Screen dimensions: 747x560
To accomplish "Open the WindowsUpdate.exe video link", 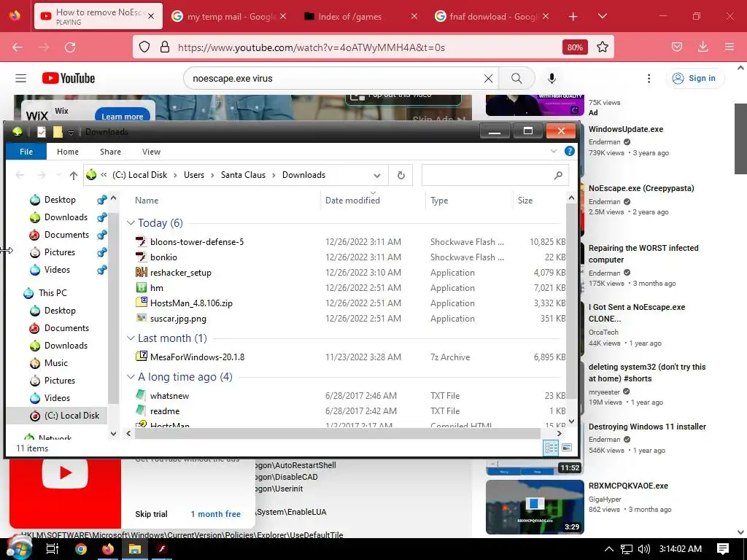I will [625, 129].
